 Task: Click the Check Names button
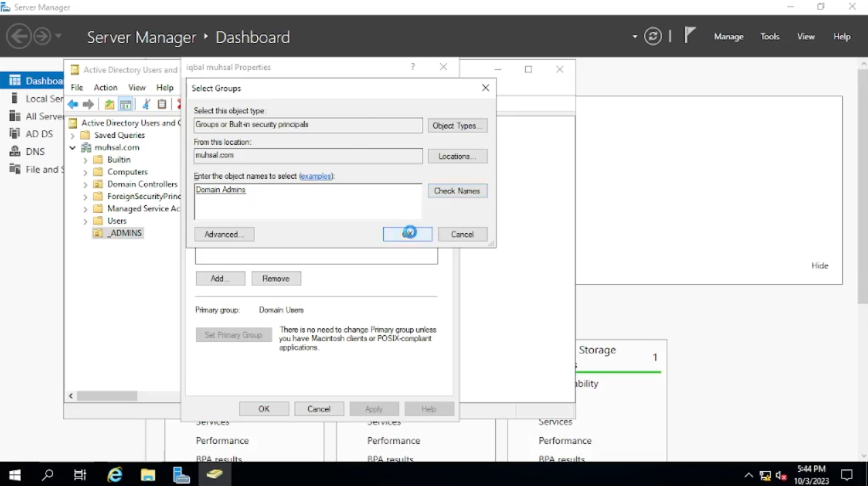pyautogui.click(x=457, y=191)
